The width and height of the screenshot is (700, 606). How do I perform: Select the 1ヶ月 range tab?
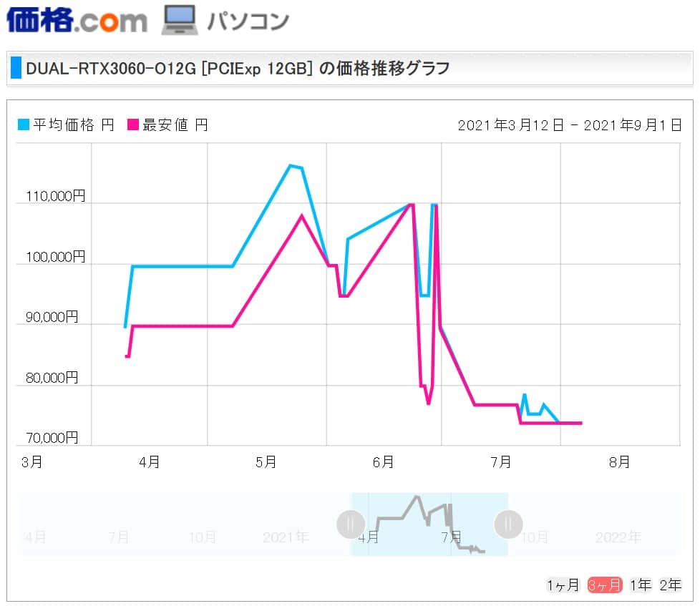(x=563, y=585)
